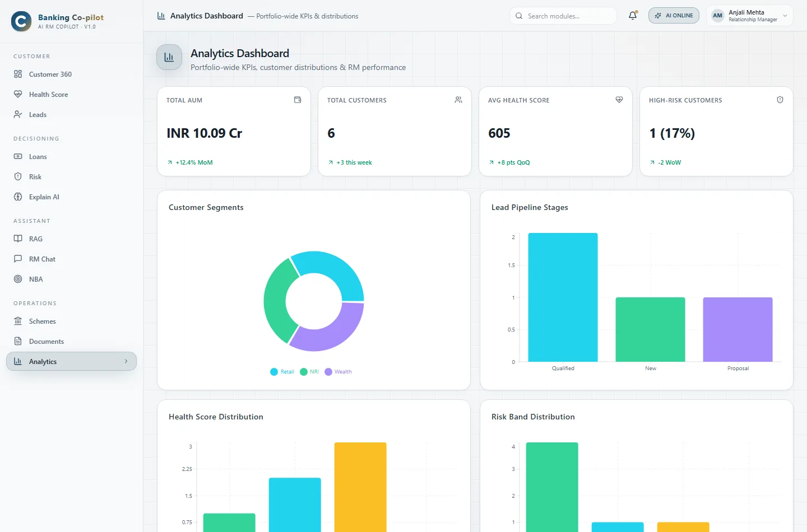Click the Customer 360 grid icon
The width and height of the screenshot is (807, 532).
coord(18,74)
